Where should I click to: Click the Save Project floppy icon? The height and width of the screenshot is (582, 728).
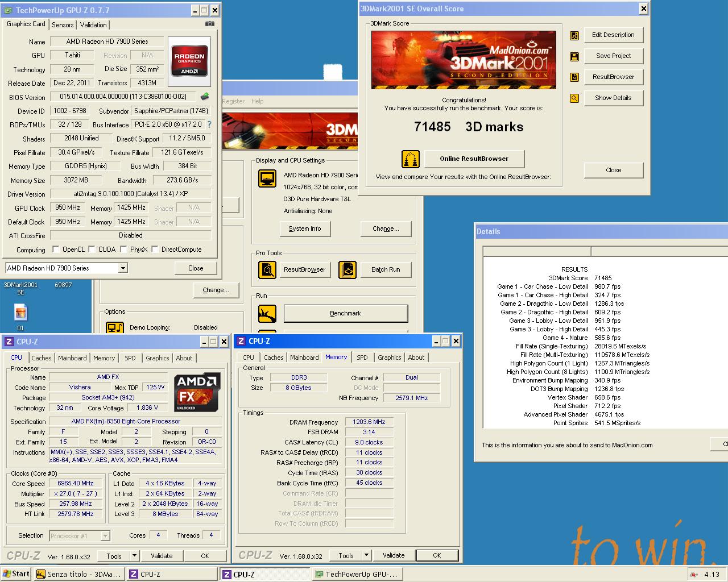point(574,56)
